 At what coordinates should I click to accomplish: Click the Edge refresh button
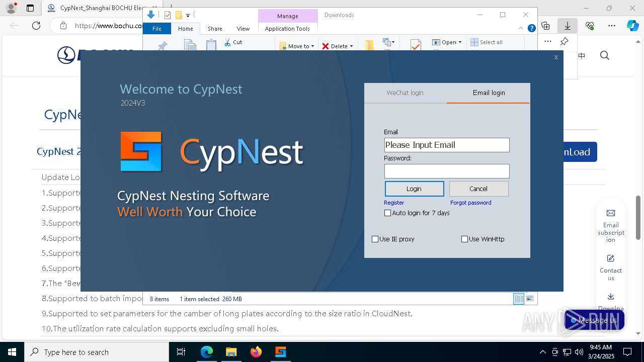[x=36, y=26]
